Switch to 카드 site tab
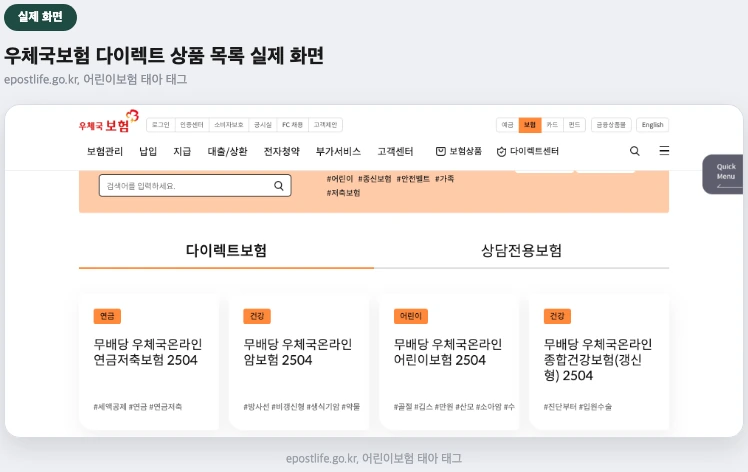 point(552,125)
